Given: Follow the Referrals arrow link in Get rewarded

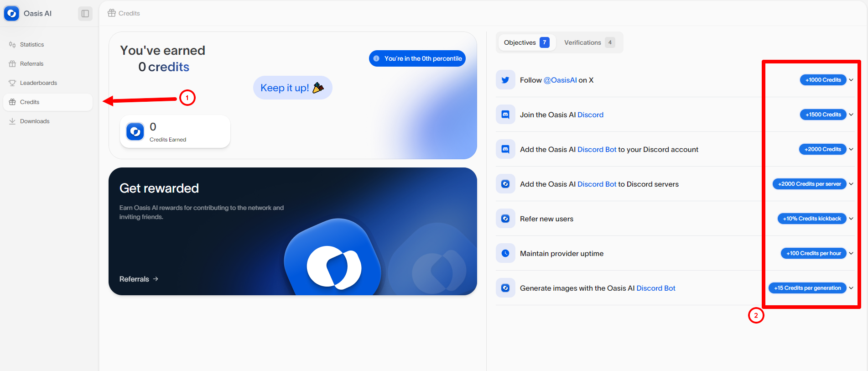Looking at the screenshot, I should pos(139,279).
